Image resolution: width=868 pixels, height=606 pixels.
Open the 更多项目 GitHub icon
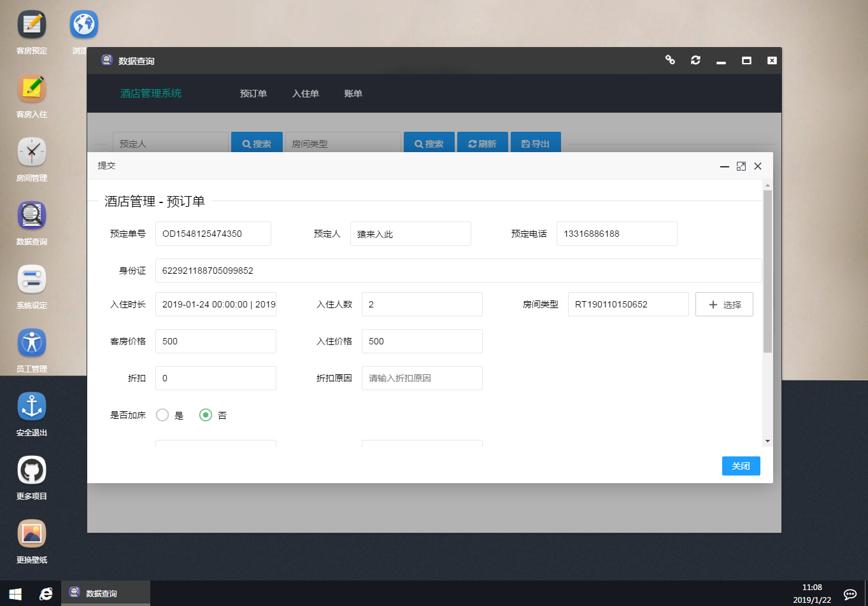(x=31, y=471)
